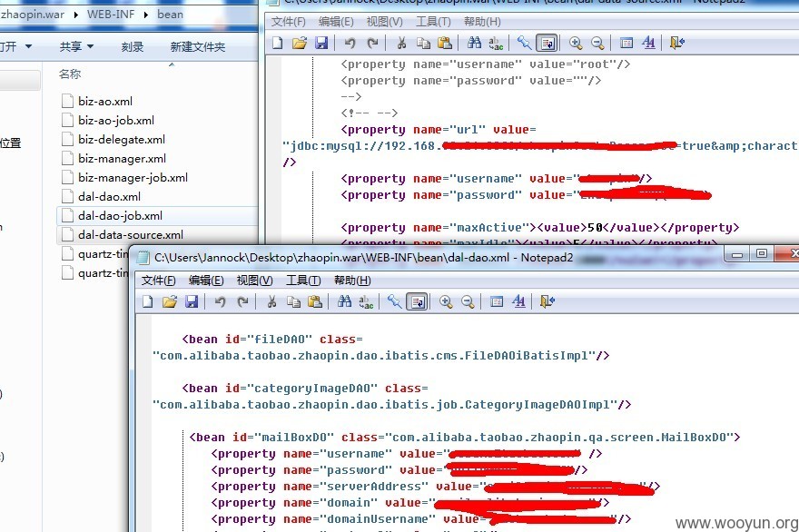The width and height of the screenshot is (799, 532).
Task: Click Zoom In icon in dal-dao.xml Notepad2 toolbar
Action: [x=446, y=301]
